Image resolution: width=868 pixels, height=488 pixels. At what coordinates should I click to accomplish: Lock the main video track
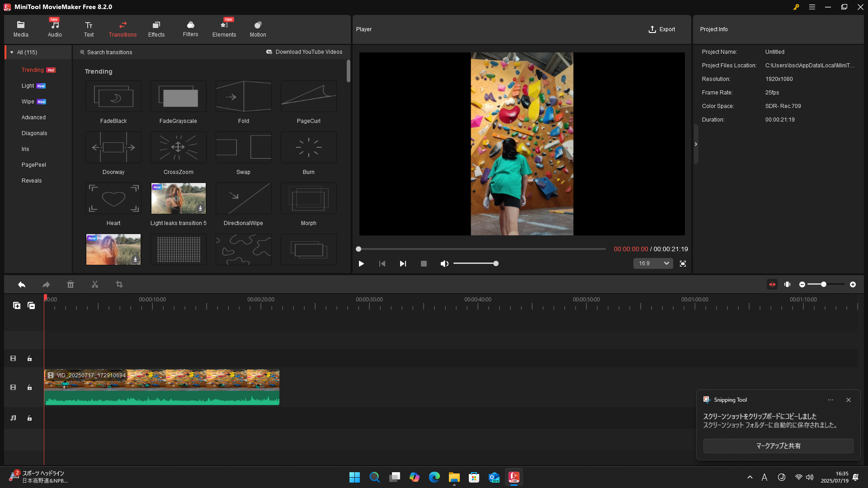(29, 388)
